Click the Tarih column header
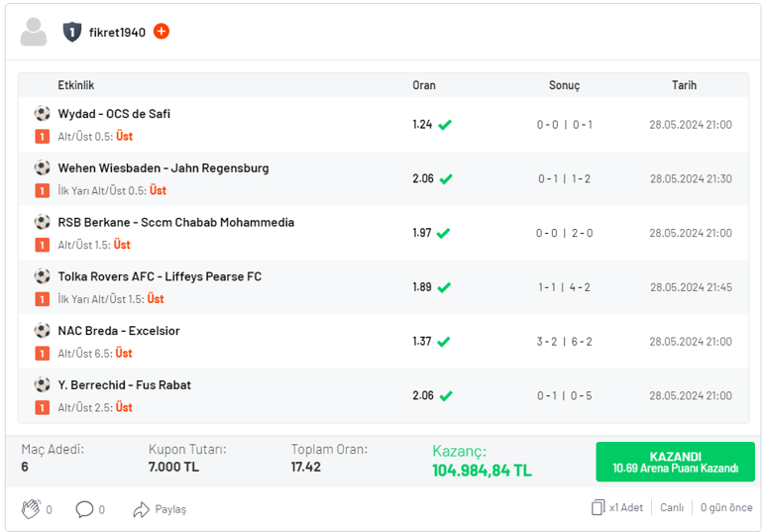Image resolution: width=763 pixels, height=532 pixels. coord(684,85)
